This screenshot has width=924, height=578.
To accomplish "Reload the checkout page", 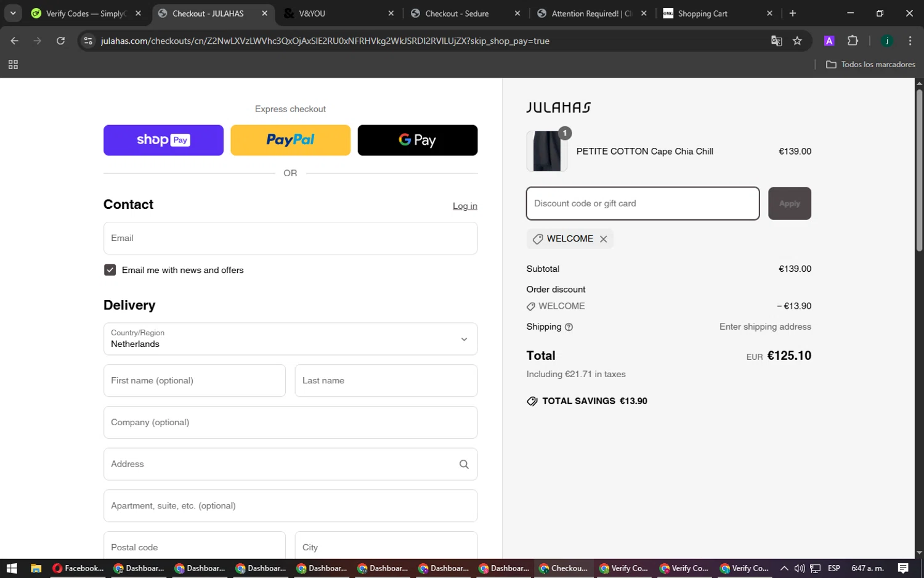I will pyautogui.click(x=60, y=41).
